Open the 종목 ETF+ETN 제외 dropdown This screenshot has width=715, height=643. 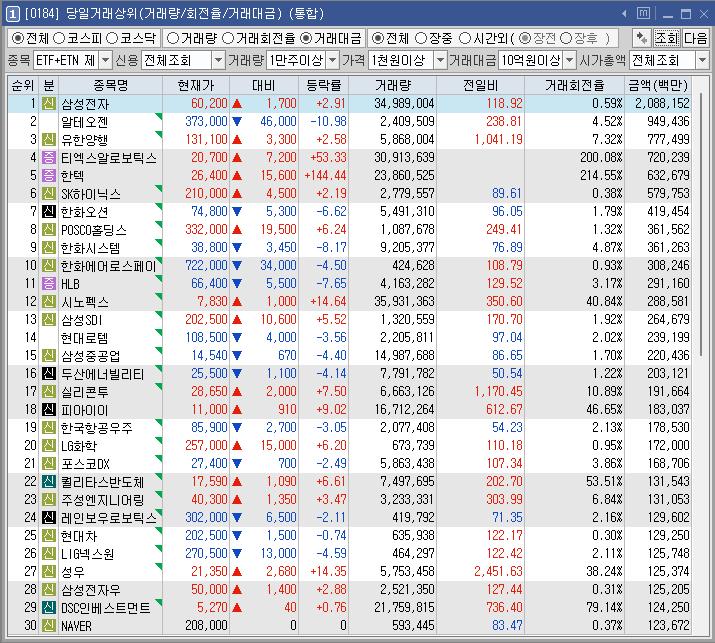[x=105, y=60]
